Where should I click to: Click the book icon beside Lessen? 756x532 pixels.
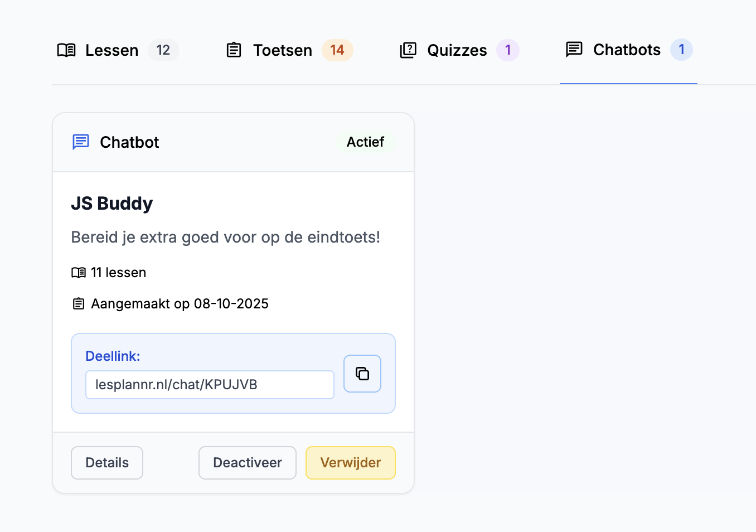66,50
